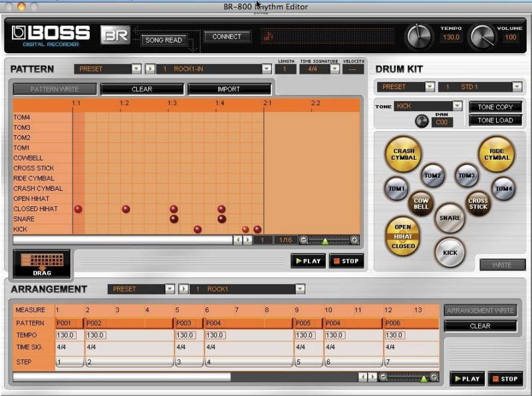
Task: Select arrangement step 4
Action: click(249, 362)
